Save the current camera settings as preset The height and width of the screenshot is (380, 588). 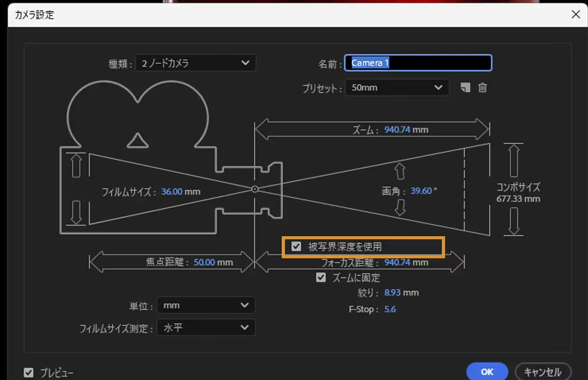(x=465, y=88)
